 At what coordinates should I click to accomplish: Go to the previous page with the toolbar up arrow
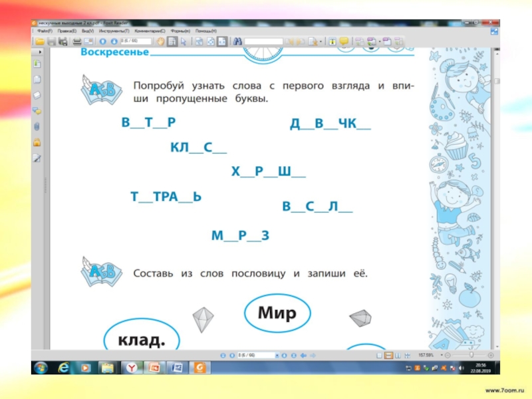[103, 42]
